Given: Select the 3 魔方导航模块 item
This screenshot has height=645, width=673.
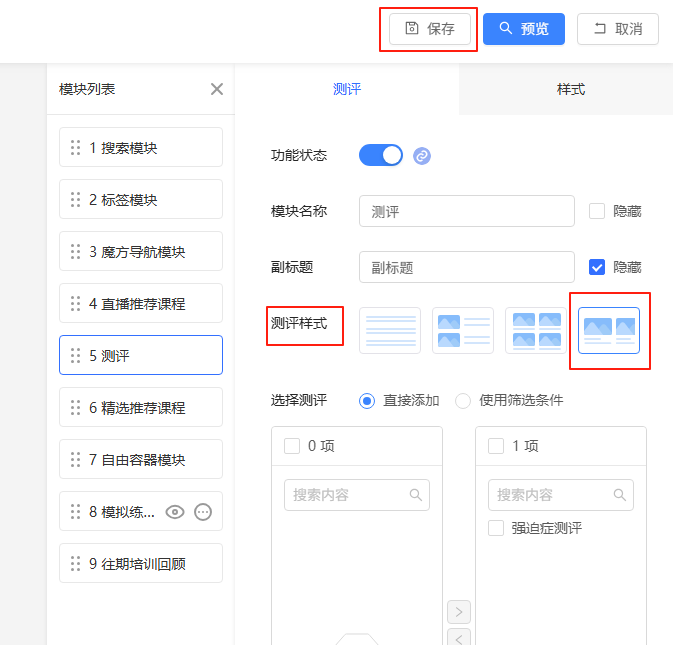Looking at the screenshot, I should tap(141, 251).
